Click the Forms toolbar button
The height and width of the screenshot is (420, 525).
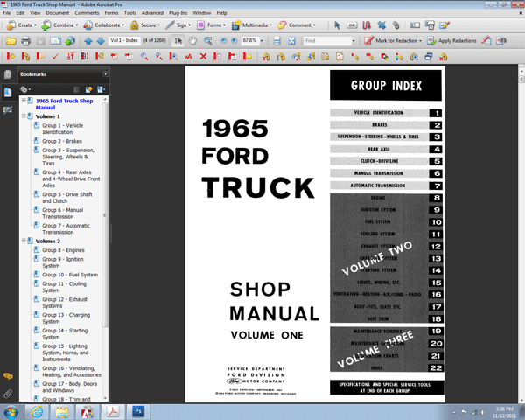[211, 25]
